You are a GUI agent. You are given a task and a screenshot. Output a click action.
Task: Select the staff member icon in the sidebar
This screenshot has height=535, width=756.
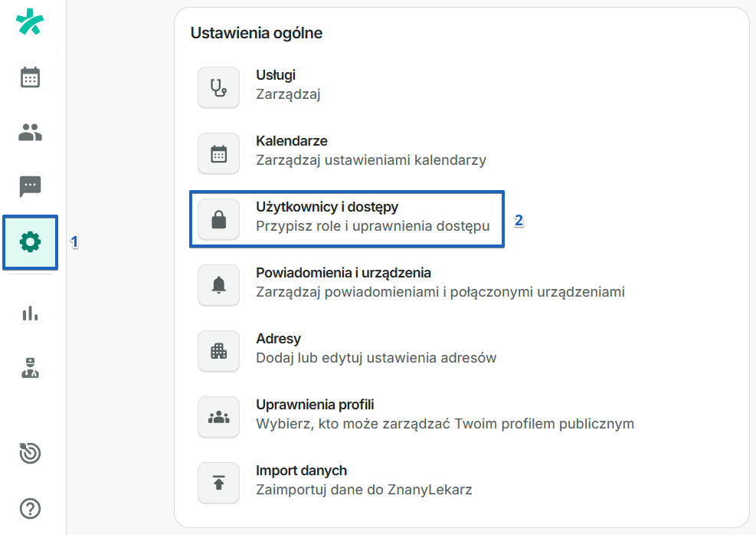click(30, 369)
